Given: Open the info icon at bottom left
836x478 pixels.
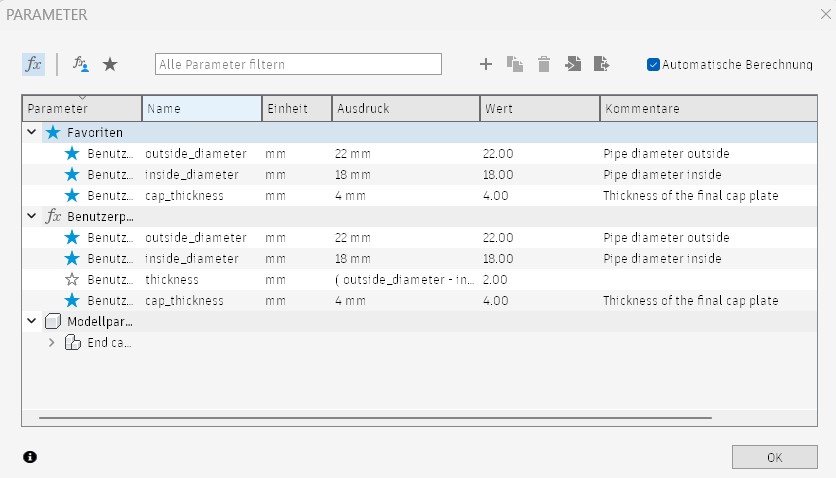Looking at the screenshot, I should pyautogui.click(x=30, y=457).
